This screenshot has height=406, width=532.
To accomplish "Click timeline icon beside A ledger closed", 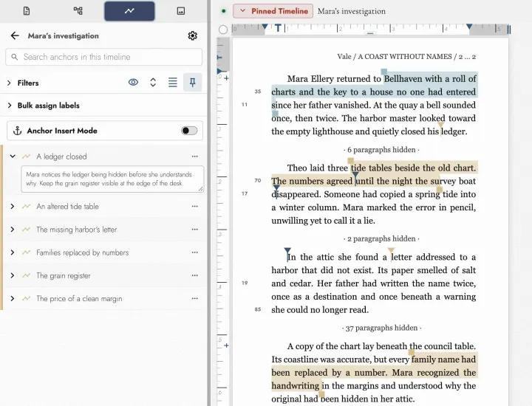I will click(x=26, y=156).
